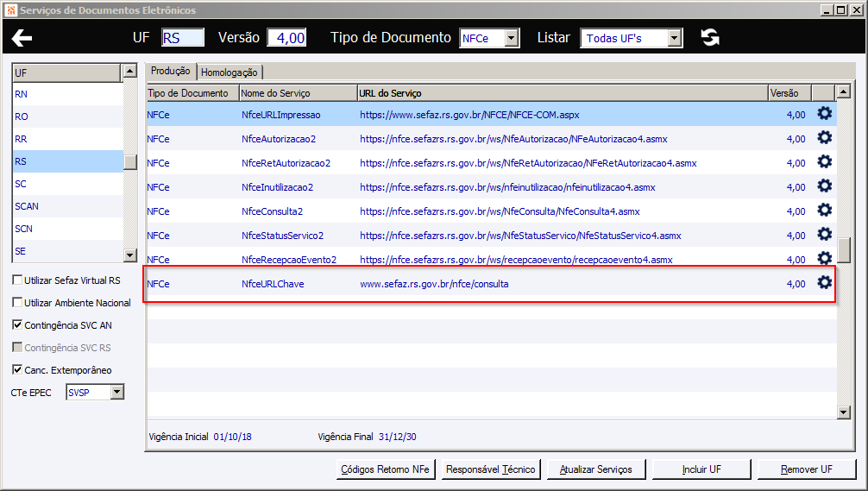Click the Nome do Serviço column header

[299, 93]
